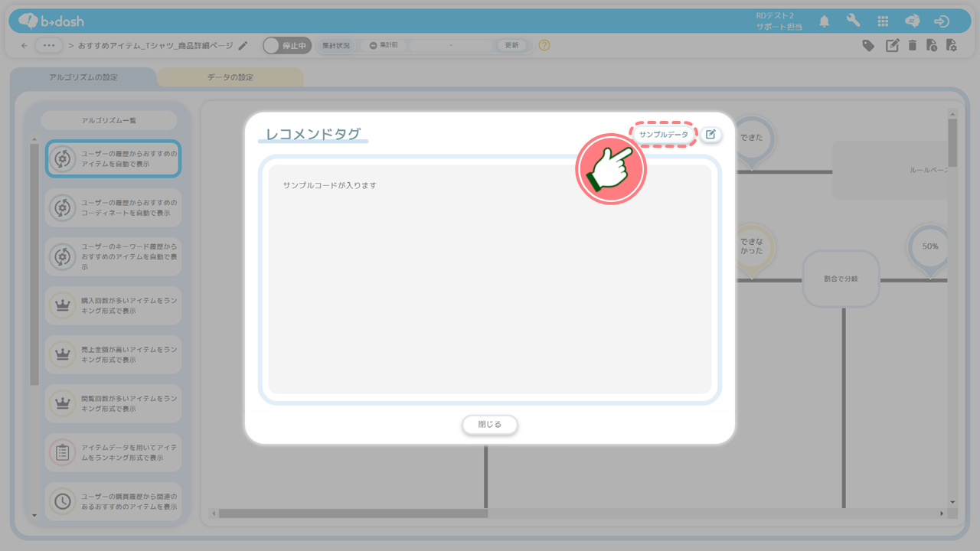This screenshot has height=551, width=980.
Task: Select ユーザーの履歴からおすすめのアイテムを自動で表示
Action: pyautogui.click(x=113, y=158)
